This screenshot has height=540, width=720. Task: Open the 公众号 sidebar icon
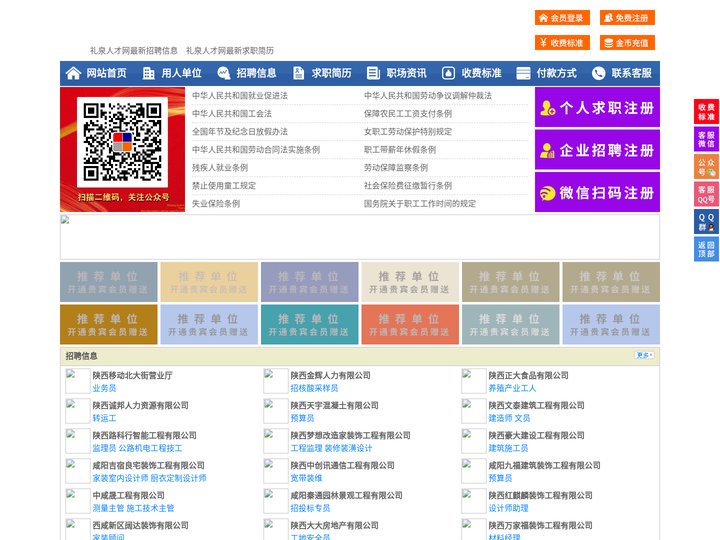[706, 167]
